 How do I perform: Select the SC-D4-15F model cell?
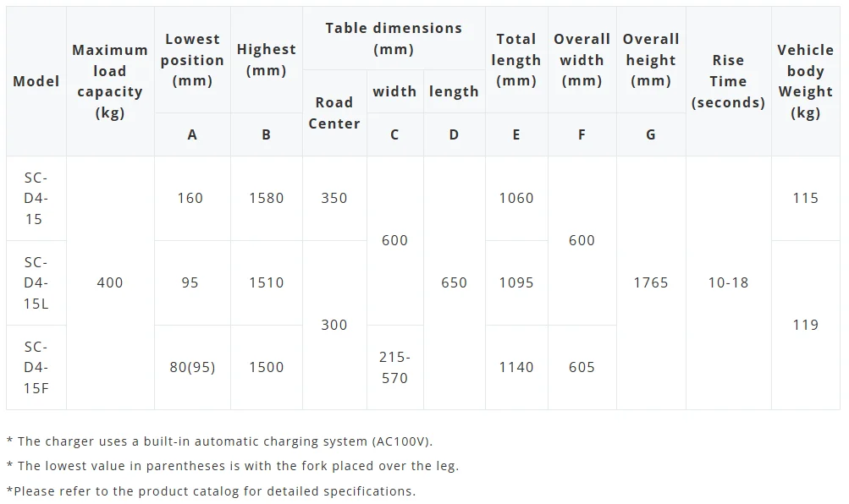click(x=36, y=367)
